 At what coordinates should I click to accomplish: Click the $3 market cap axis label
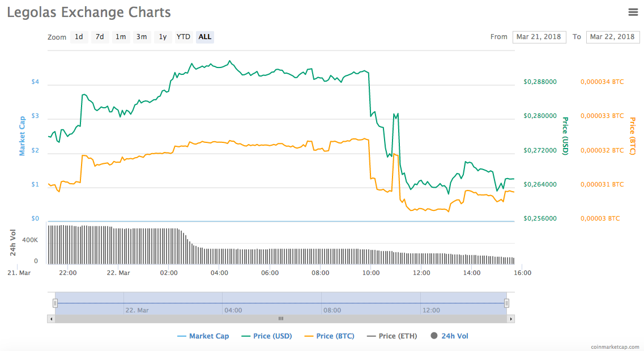coord(35,116)
